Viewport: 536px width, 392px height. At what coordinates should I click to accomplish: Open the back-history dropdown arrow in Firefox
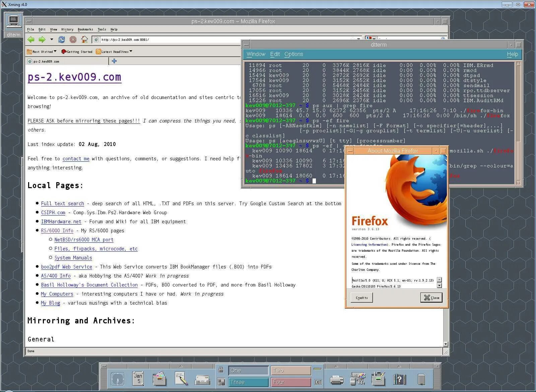click(x=52, y=40)
